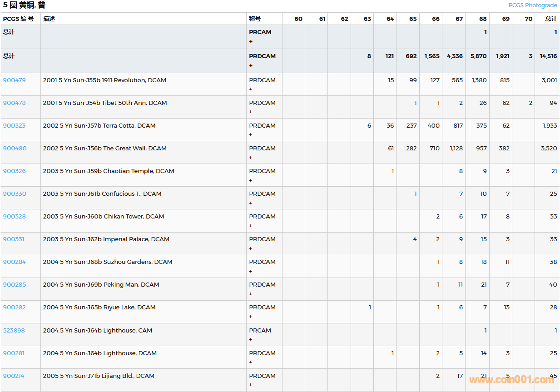Click the 称号 column header
This screenshot has height=392, width=560.
(x=255, y=19)
